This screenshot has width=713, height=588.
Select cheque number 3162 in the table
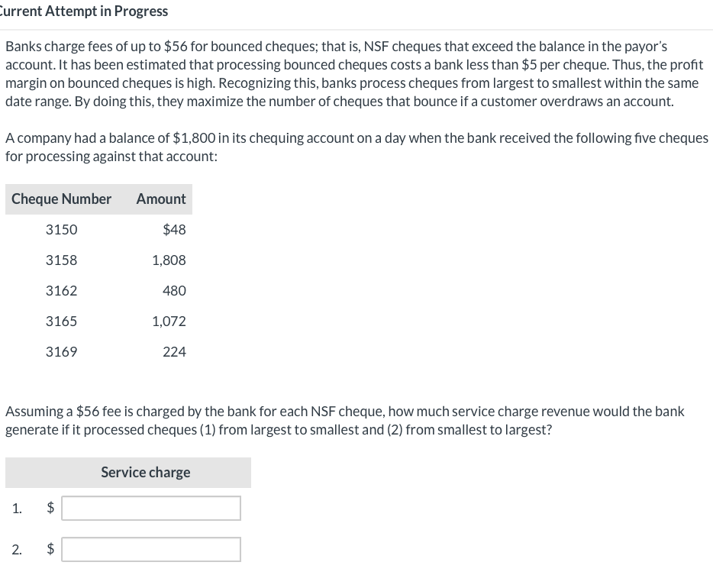(62, 290)
